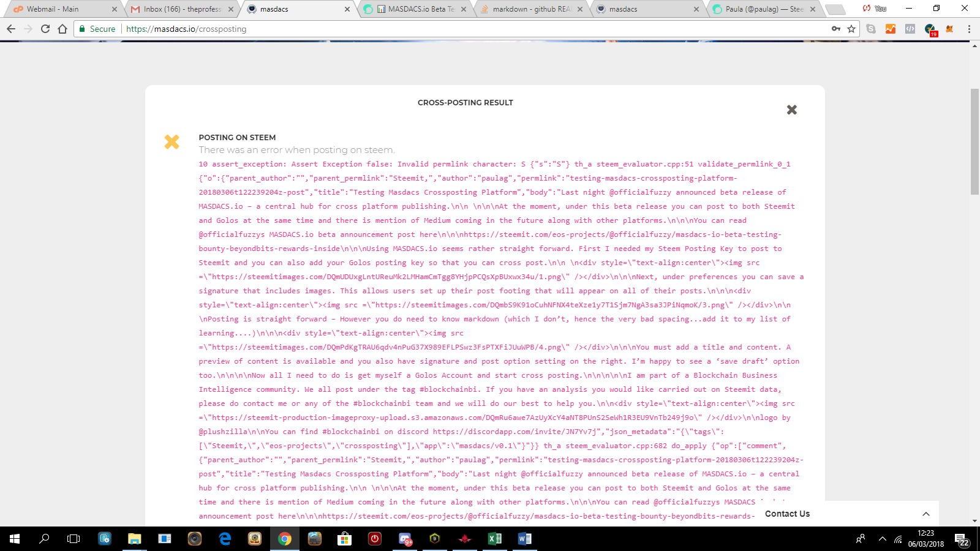Close the Paula (@paulag) tab
The width and height of the screenshot is (980, 551).
[813, 9]
